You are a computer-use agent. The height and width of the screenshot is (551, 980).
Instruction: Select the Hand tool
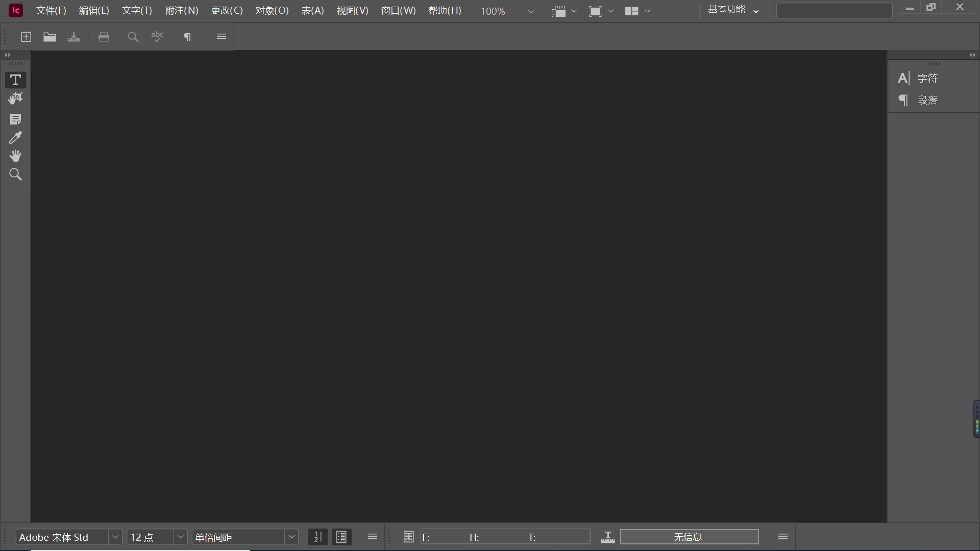(15, 156)
